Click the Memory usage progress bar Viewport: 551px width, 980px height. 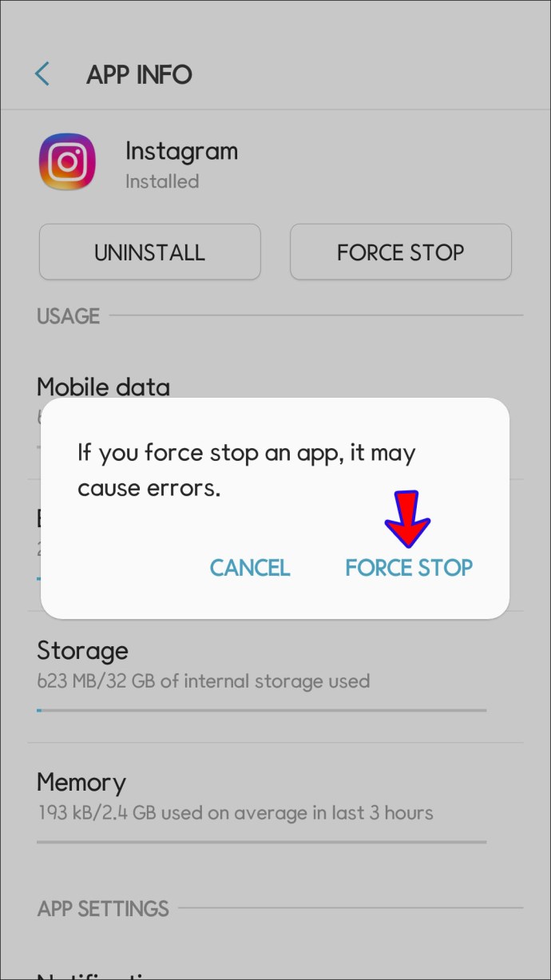pyautogui.click(x=261, y=841)
